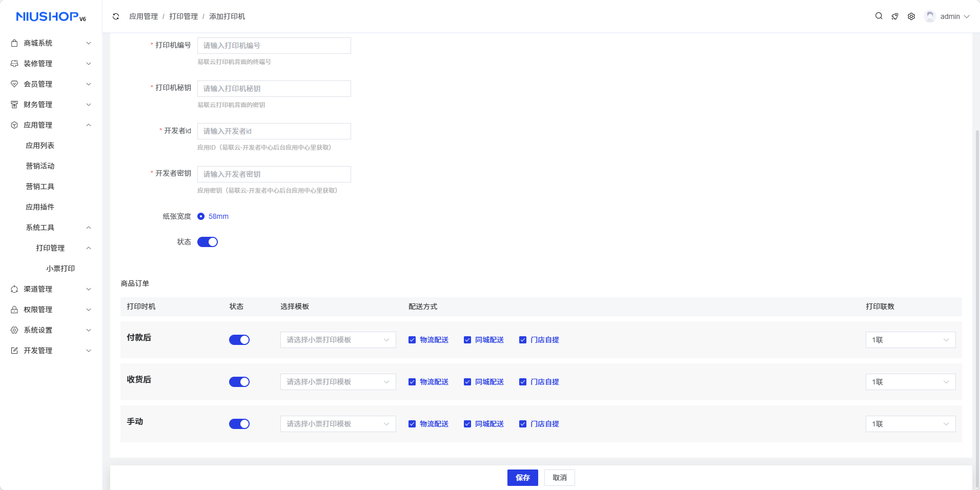980x490 pixels.
Task: Click the 添加打印机 breadcrumb text
Action: [x=227, y=16]
